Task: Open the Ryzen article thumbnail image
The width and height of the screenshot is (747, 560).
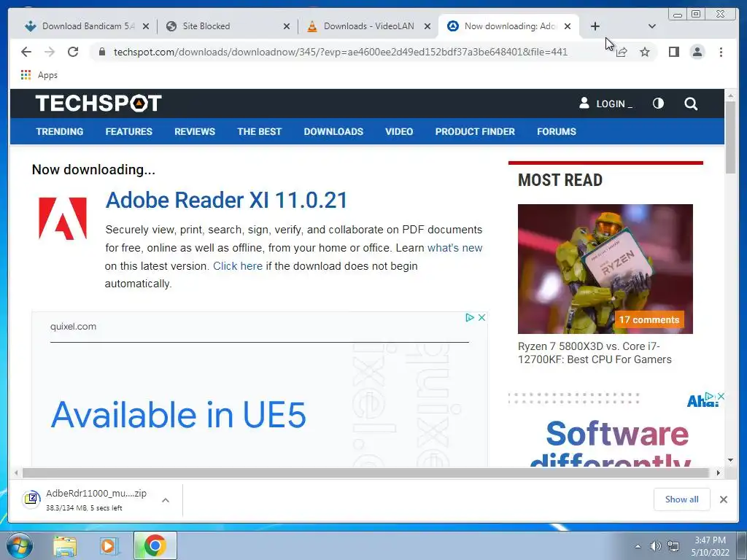Action: tap(605, 268)
